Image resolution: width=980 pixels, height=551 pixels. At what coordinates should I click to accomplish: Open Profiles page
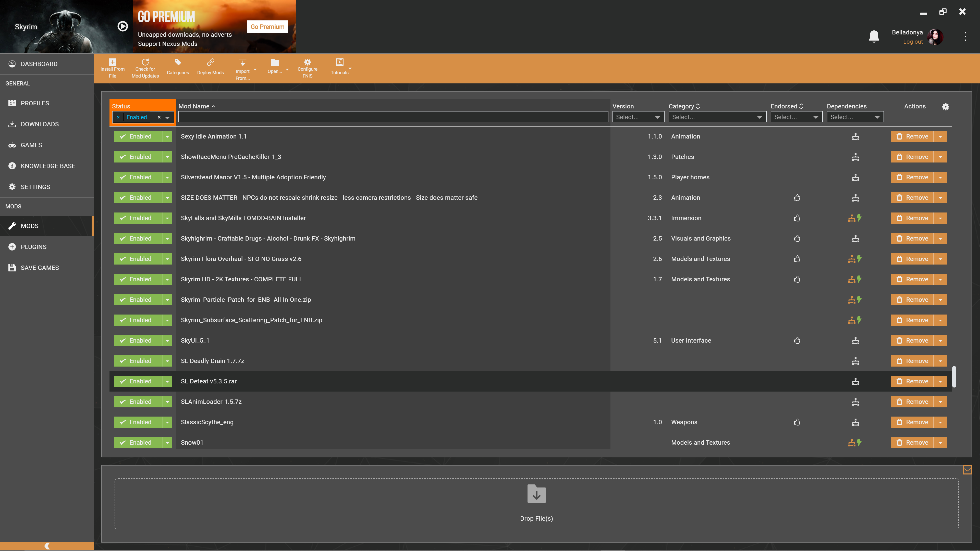tap(47, 103)
